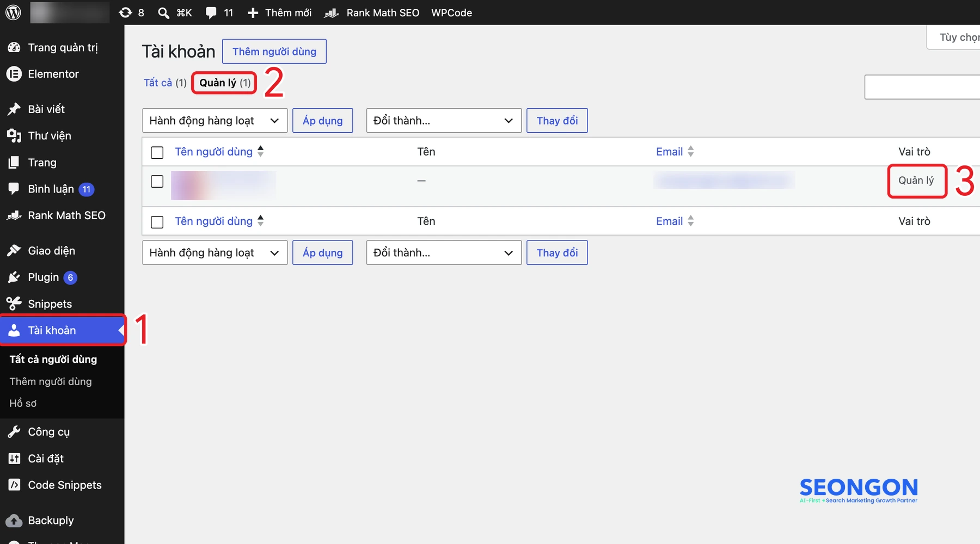Select the Quản lý filter tab
The image size is (980, 544).
pyautogui.click(x=224, y=83)
